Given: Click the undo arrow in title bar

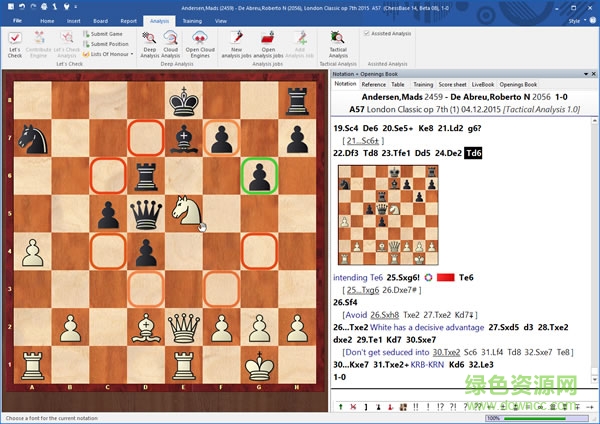Looking at the screenshot, I should coord(22,7).
